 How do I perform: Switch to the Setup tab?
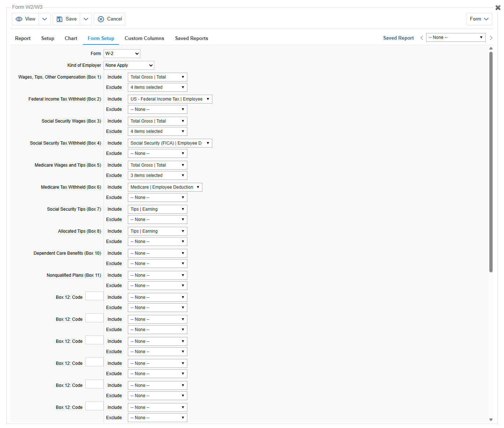(48, 38)
